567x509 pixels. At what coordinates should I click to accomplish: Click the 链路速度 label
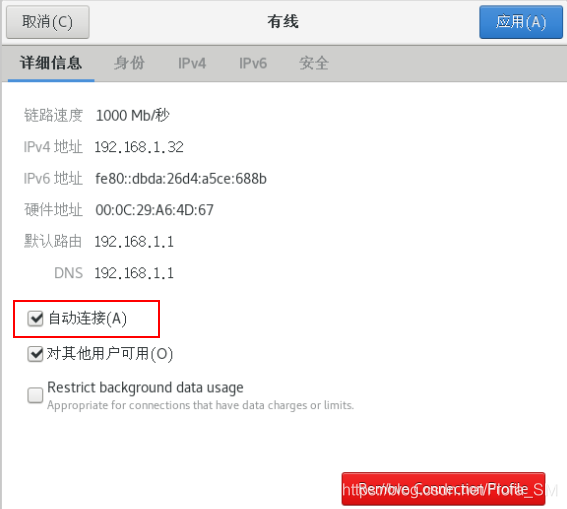point(54,116)
